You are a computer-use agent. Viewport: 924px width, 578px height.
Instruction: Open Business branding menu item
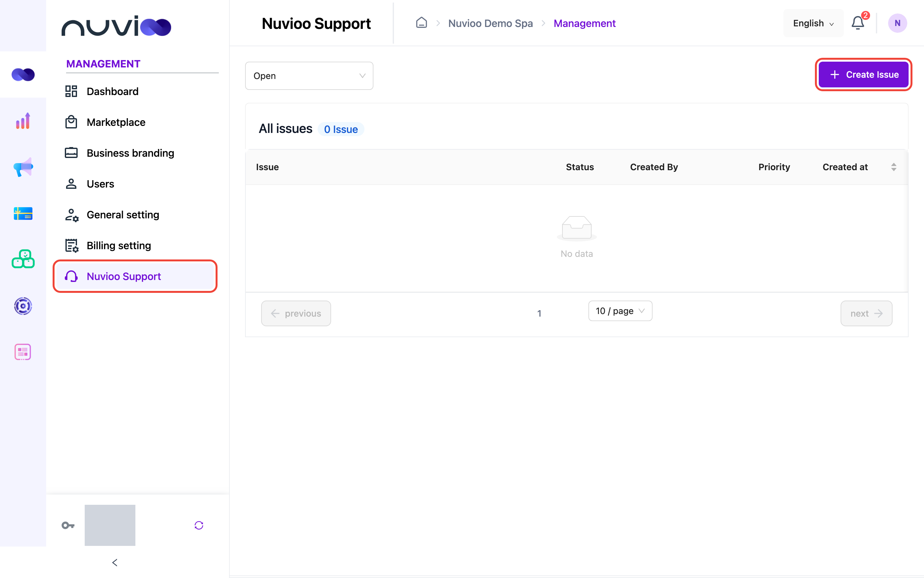tap(135, 153)
